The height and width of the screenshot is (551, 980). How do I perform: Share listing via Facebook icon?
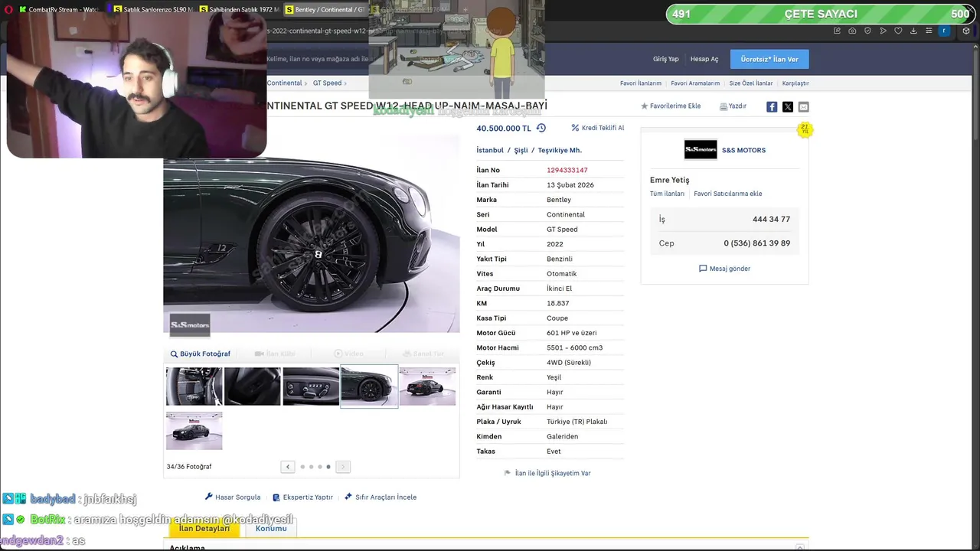772,106
